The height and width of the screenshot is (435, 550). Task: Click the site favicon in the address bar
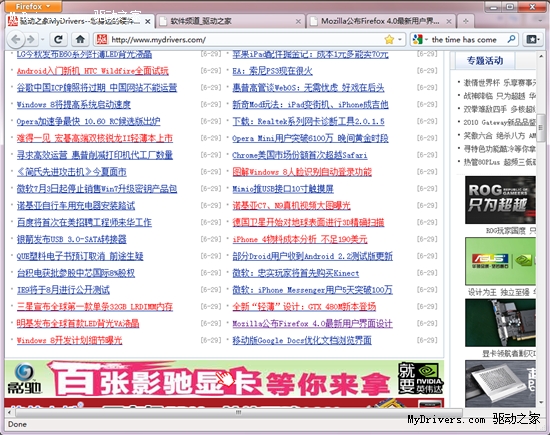[102, 39]
